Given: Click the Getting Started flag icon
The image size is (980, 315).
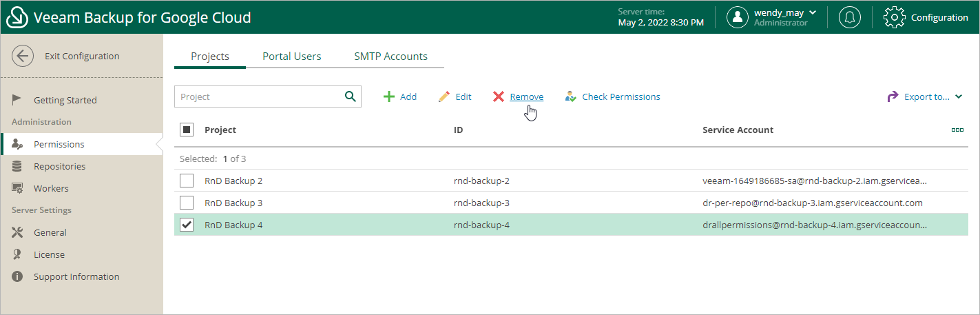Looking at the screenshot, I should pyautogui.click(x=18, y=100).
